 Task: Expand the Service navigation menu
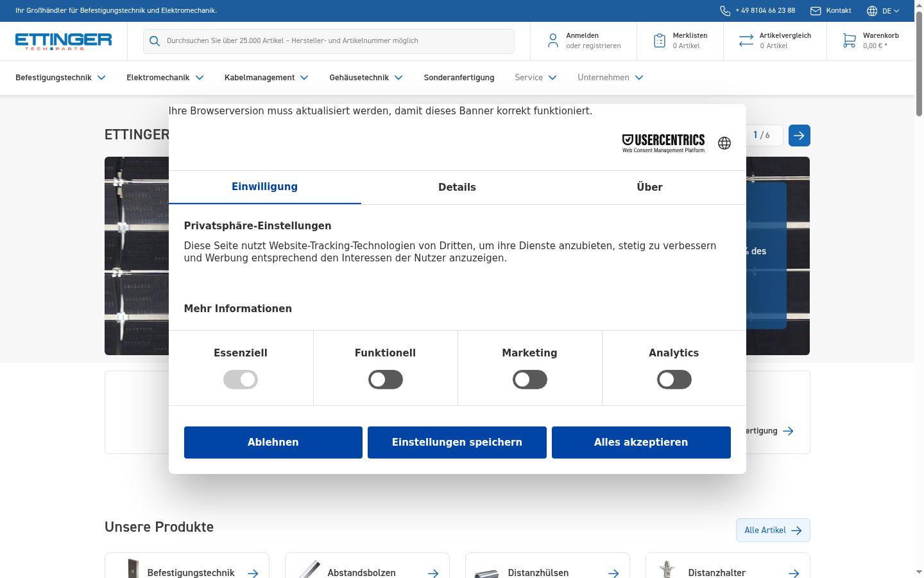coord(536,78)
